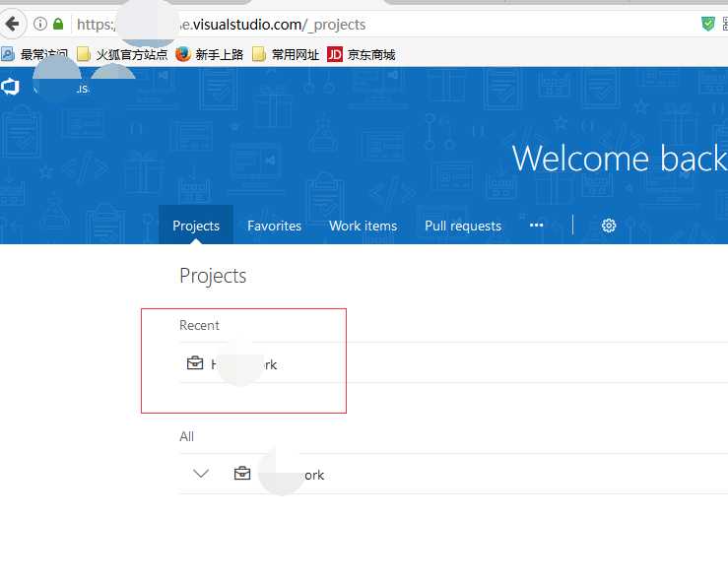Go back with browser back arrow
Viewport: 728px width, 583px height.
click(x=13, y=24)
